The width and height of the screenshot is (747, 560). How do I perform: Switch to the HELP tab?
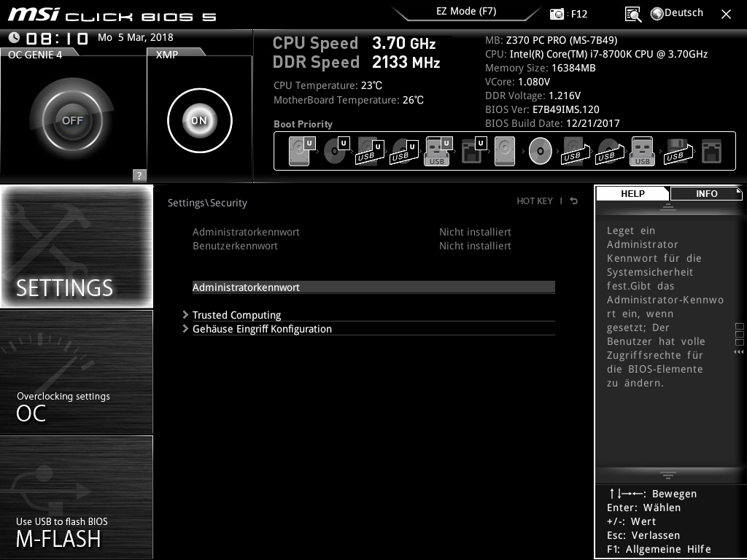tap(632, 193)
